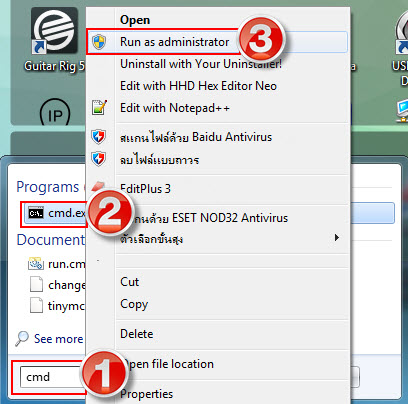This screenshot has height=404, width=408.
Task: Click the IP desktop icon
Action: click(x=55, y=113)
